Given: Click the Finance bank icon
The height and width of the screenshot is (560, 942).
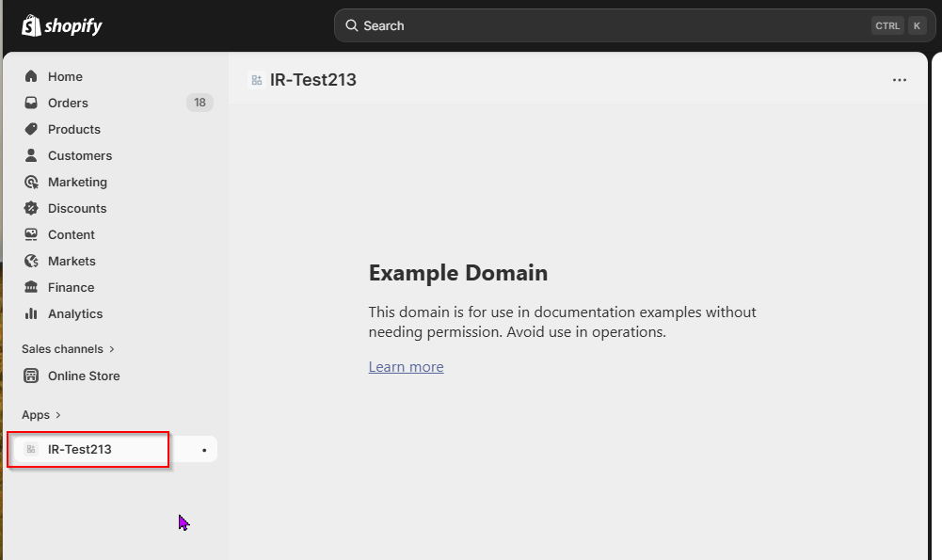Looking at the screenshot, I should pos(31,287).
